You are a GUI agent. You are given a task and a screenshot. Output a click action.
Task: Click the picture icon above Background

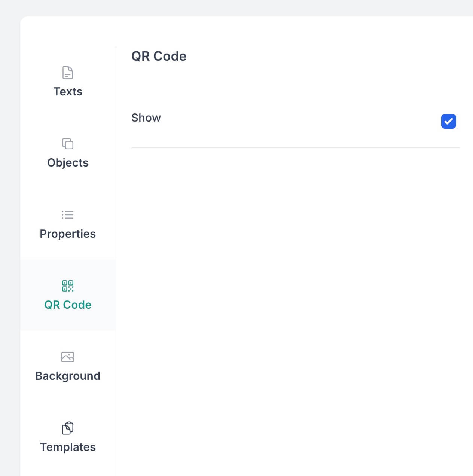click(x=68, y=357)
